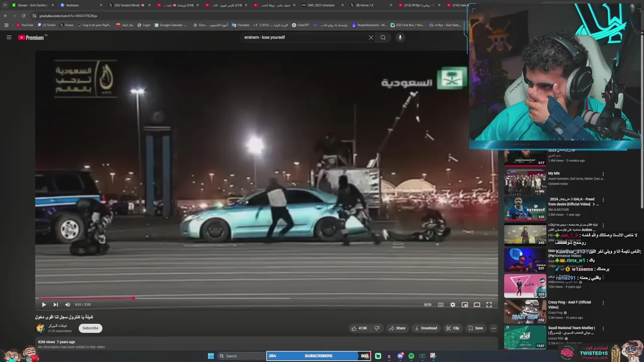Dislike the video with thumbs-down icon

click(377, 328)
